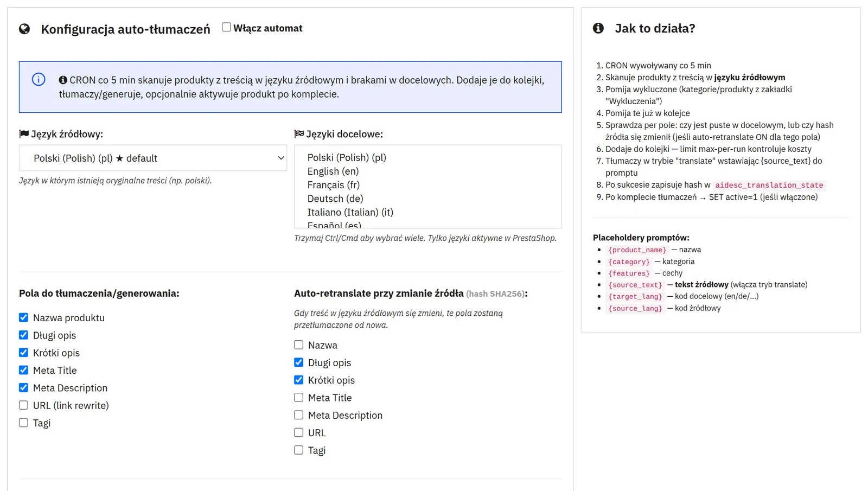The image size is (868, 491).
Task: Uncheck Długi opis auto-retranslate checkbox
Action: [x=298, y=362]
